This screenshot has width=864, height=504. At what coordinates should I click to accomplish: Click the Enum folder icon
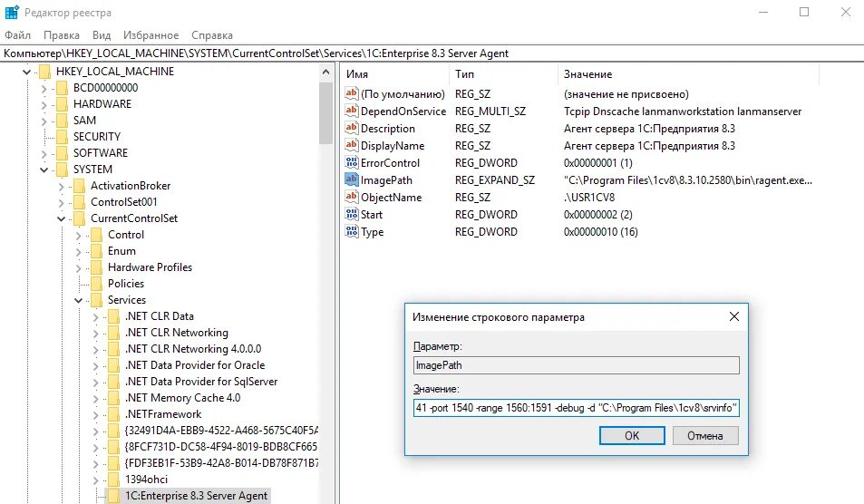[x=96, y=251]
